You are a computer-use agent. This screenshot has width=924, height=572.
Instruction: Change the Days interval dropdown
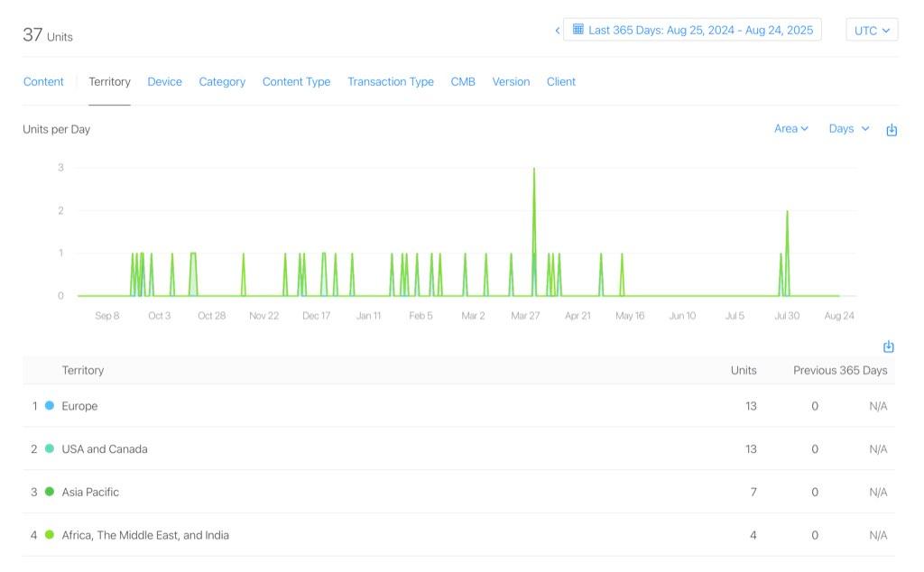[x=848, y=129]
